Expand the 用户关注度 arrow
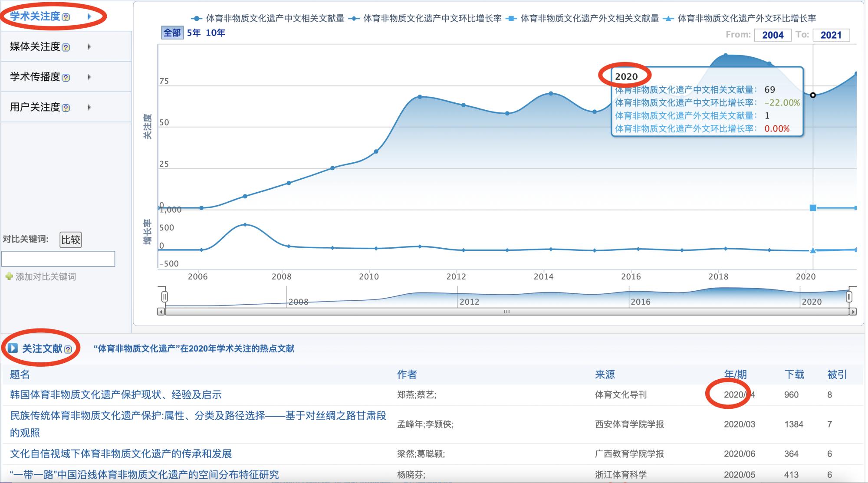Viewport: 868px width, 483px height. point(89,107)
